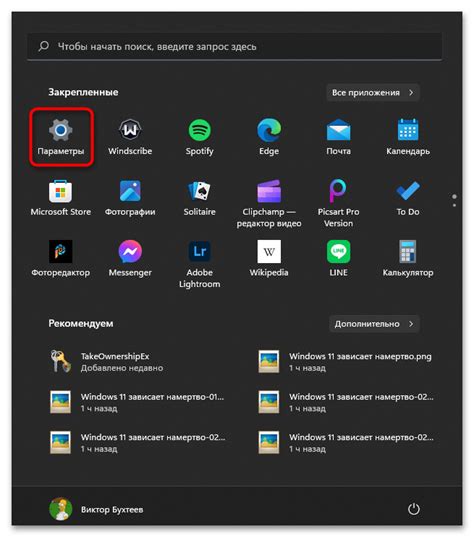Open the Messenger app

tap(130, 259)
